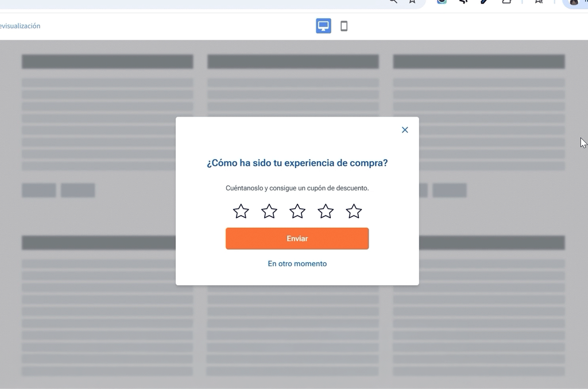Click the previsualización label at top left
The image size is (588, 389).
pos(20,26)
